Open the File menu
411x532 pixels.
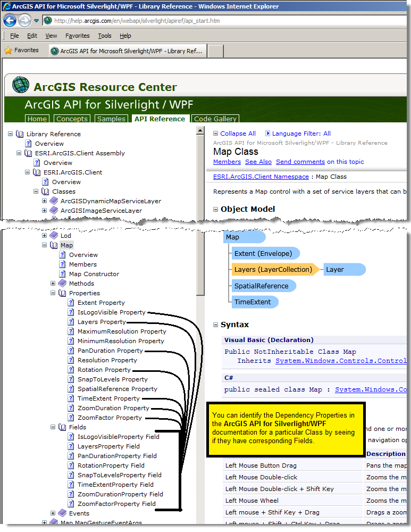coord(14,36)
